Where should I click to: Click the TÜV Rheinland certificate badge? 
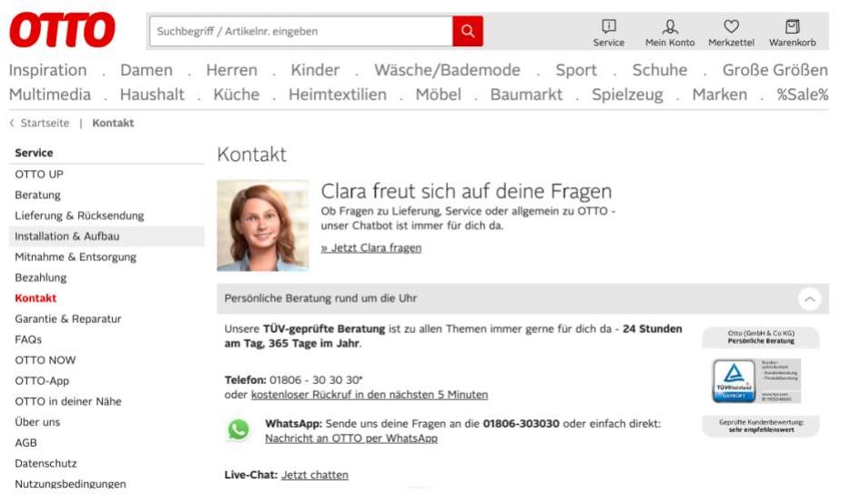(756, 381)
